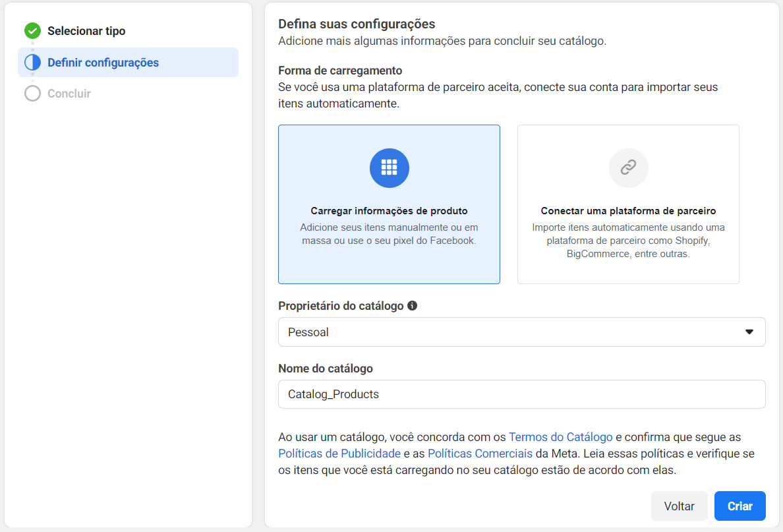Select the Carregar informações de produto card title
This screenshot has height=532, width=783.
pyautogui.click(x=389, y=211)
